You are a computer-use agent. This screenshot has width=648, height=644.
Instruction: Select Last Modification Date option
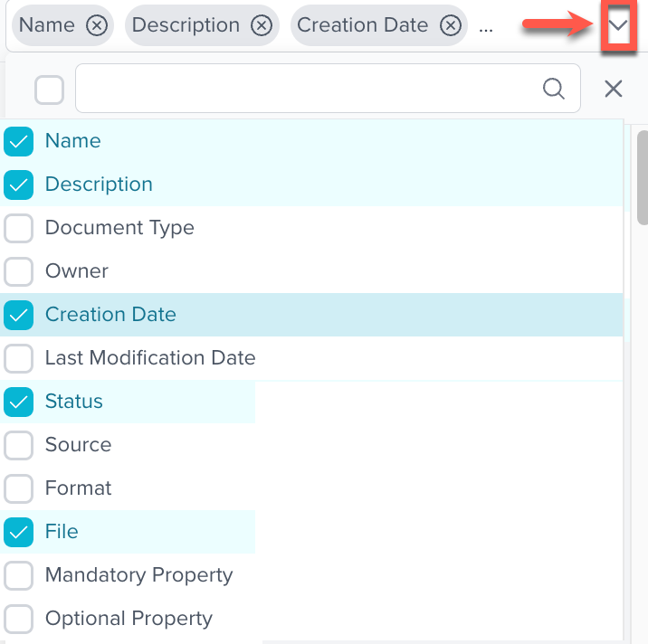19,358
